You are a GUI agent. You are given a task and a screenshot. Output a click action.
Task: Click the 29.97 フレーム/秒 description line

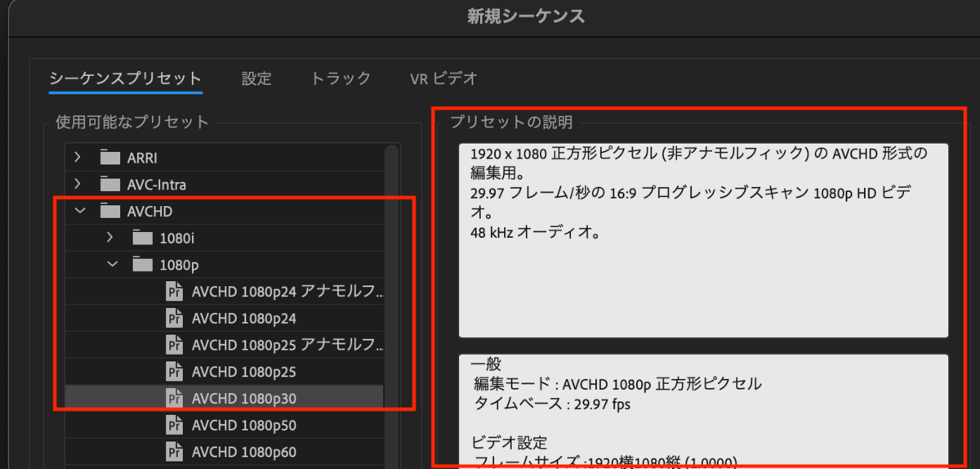click(x=691, y=203)
